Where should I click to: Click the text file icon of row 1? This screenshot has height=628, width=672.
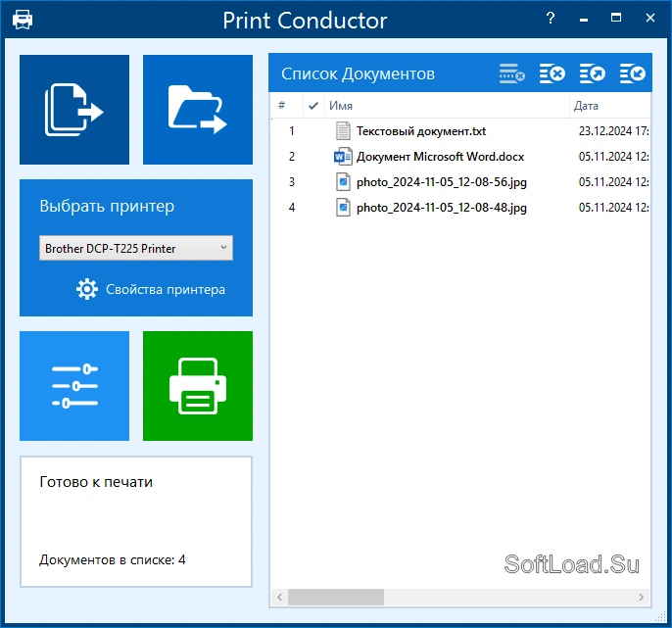[343, 130]
